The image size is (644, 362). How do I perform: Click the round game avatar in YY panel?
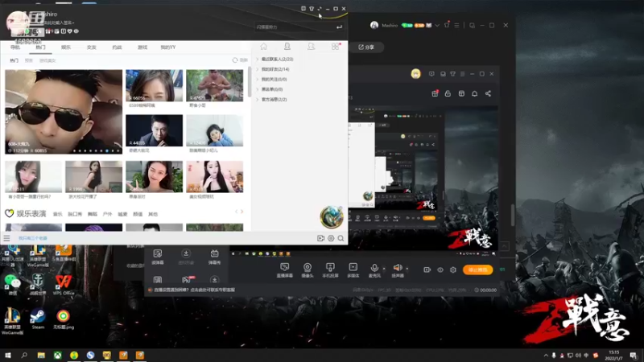332,217
